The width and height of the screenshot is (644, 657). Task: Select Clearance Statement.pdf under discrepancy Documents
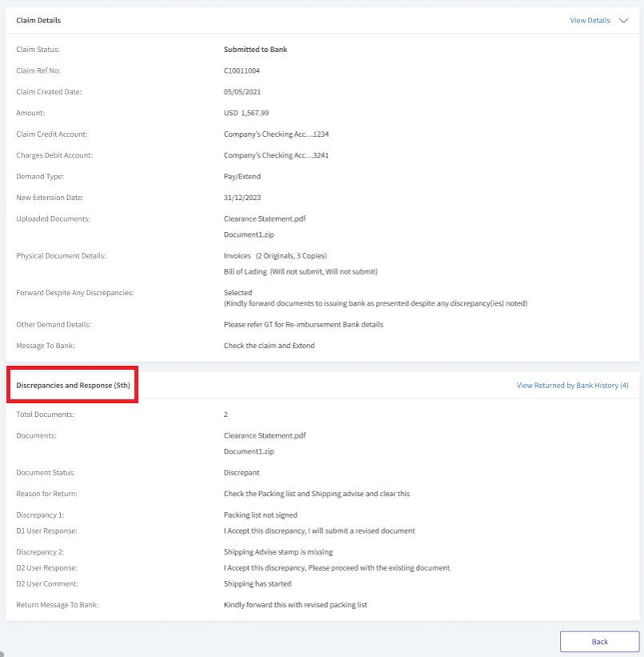click(x=265, y=436)
